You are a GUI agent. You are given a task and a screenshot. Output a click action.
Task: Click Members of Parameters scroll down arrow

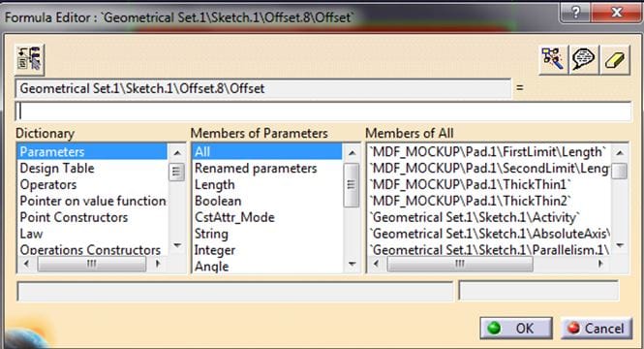pyautogui.click(x=352, y=264)
